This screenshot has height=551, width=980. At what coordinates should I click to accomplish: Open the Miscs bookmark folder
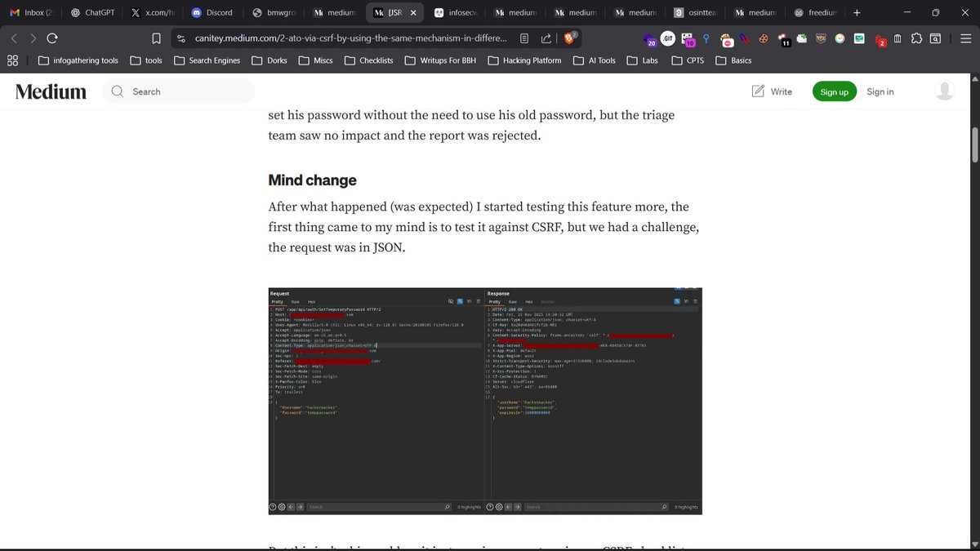(x=316, y=60)
